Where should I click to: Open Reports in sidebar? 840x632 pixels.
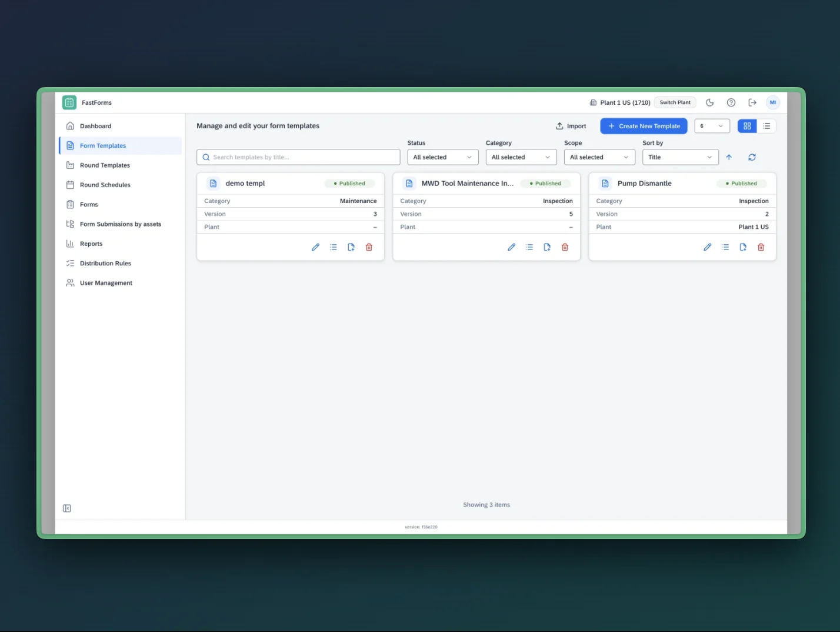coord(120,244)
